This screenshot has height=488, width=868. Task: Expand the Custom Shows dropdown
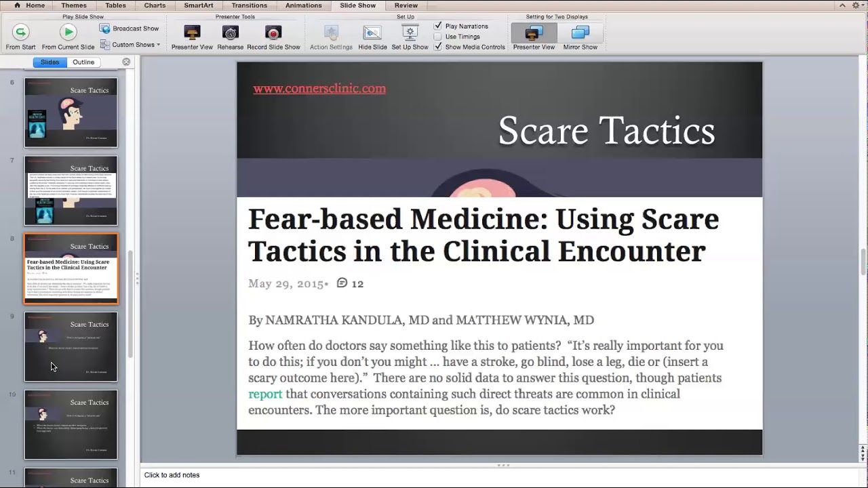click(x=158, y=45)
